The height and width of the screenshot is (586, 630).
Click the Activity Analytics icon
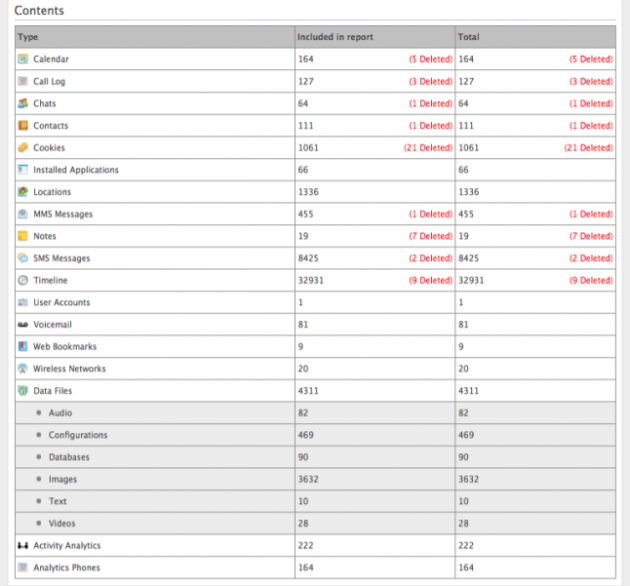23,546
